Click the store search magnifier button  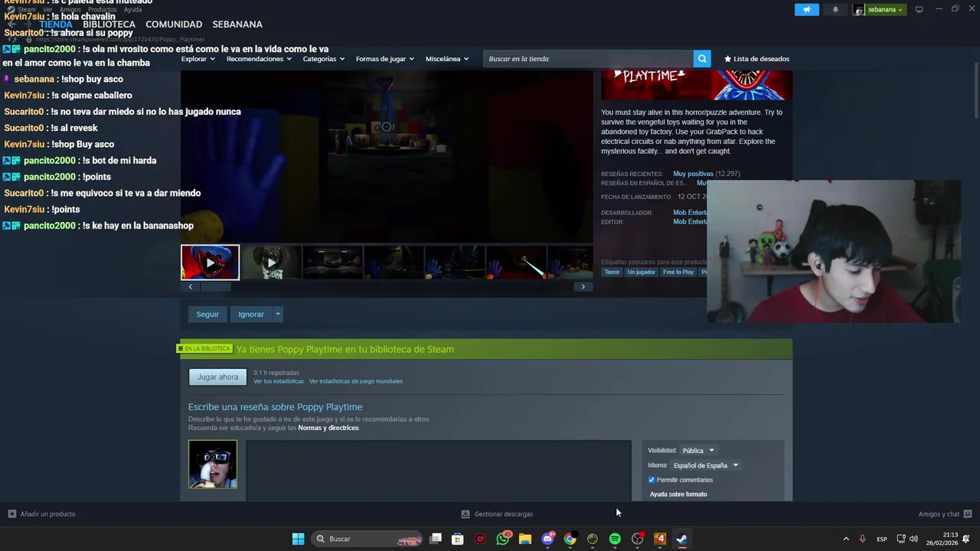click(702, 58)
